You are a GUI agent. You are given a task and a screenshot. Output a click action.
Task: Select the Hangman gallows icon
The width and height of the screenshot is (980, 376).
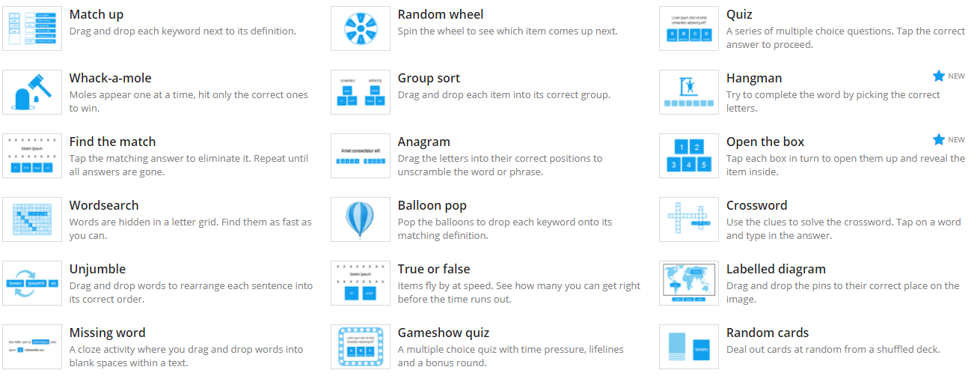[689, 92]
